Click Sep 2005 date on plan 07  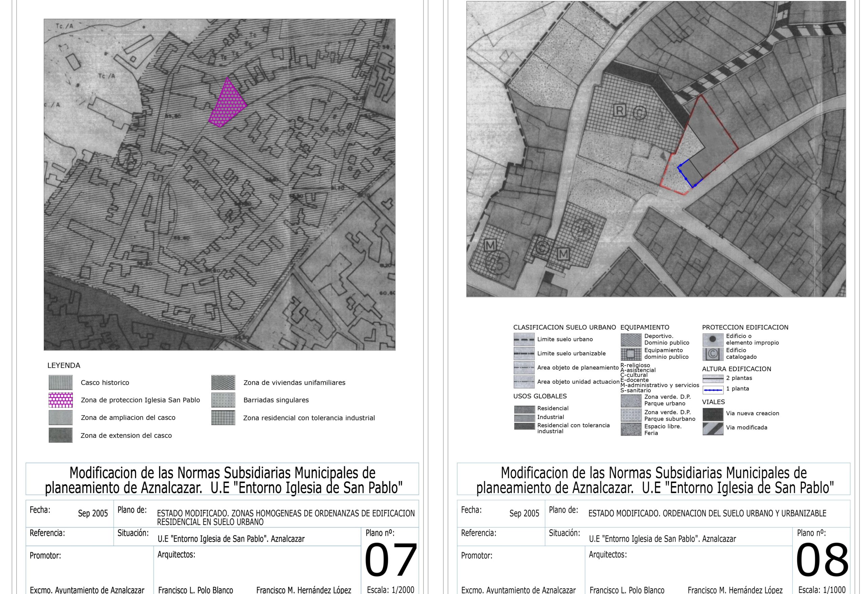[93, 514]
